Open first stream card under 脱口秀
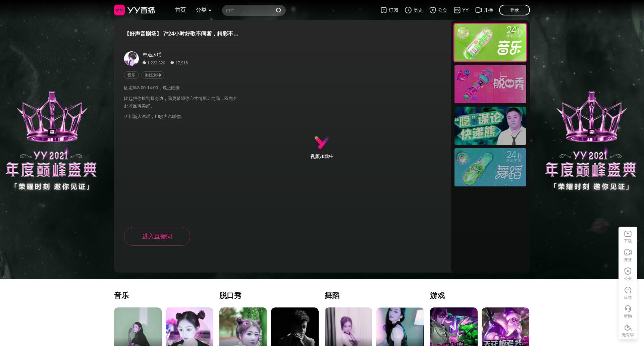 pyautogui.click(x=243, y=327)
